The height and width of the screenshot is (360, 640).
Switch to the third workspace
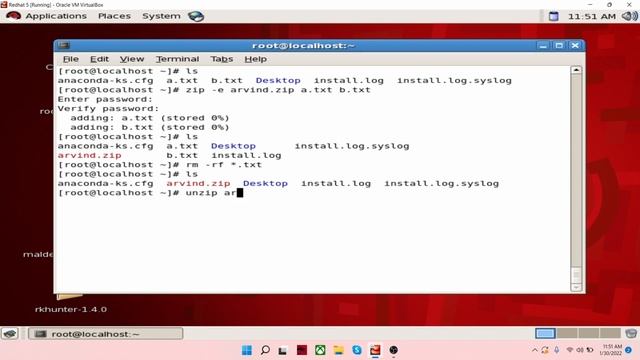589,333
